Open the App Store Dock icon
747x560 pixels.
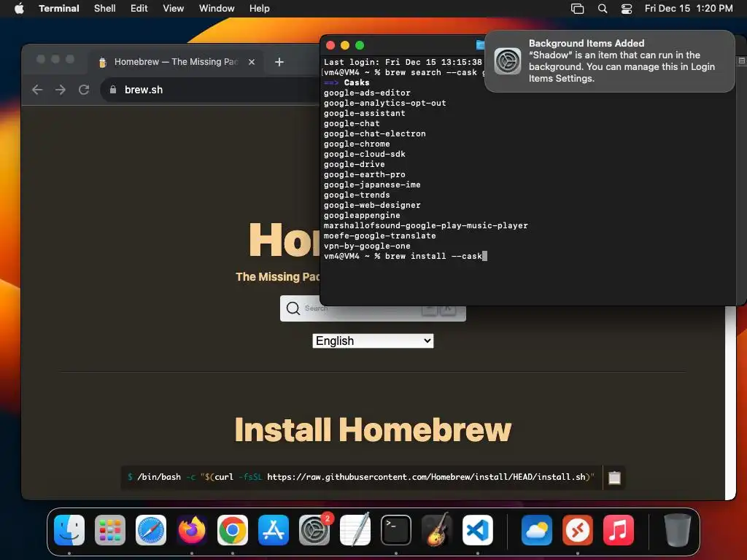pyautogui.click(x=274, y=530)
